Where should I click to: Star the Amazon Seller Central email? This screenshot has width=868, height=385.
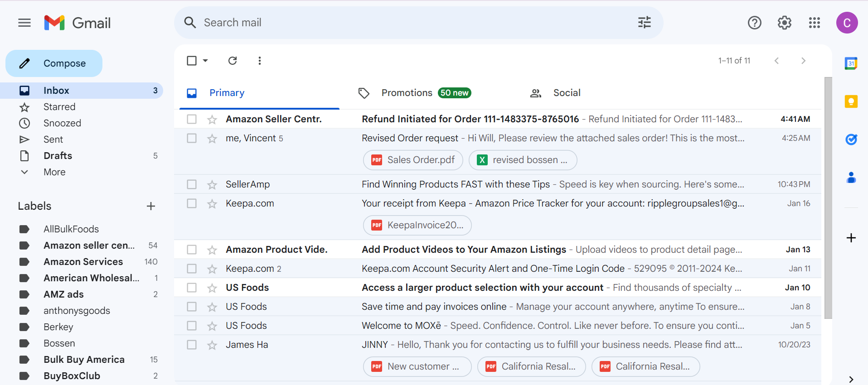pyautogui.click(x=212, y=120)
